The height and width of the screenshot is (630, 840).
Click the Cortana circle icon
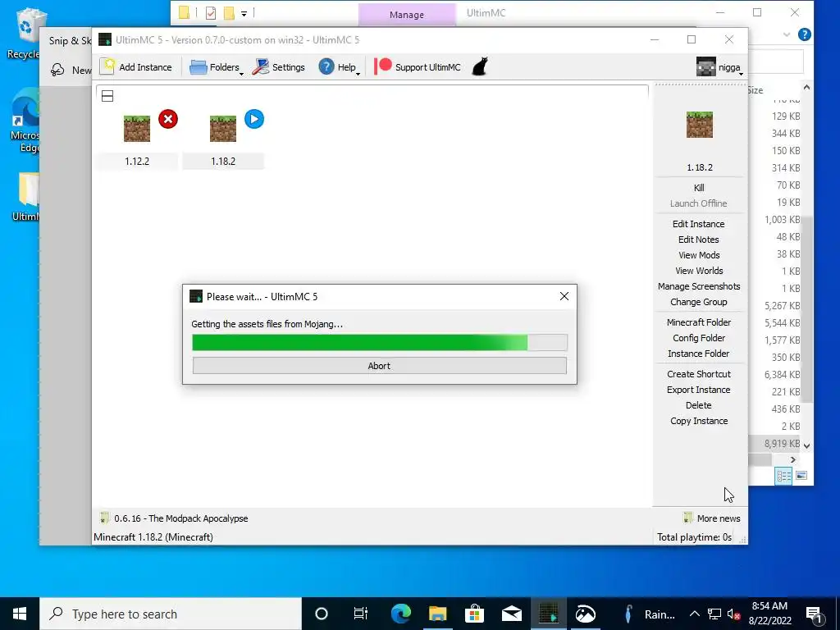(322, 614)
